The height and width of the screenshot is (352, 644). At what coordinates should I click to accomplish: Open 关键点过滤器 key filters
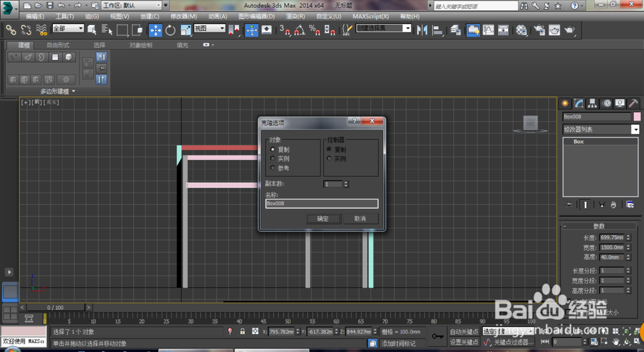(x=513, y=342)
